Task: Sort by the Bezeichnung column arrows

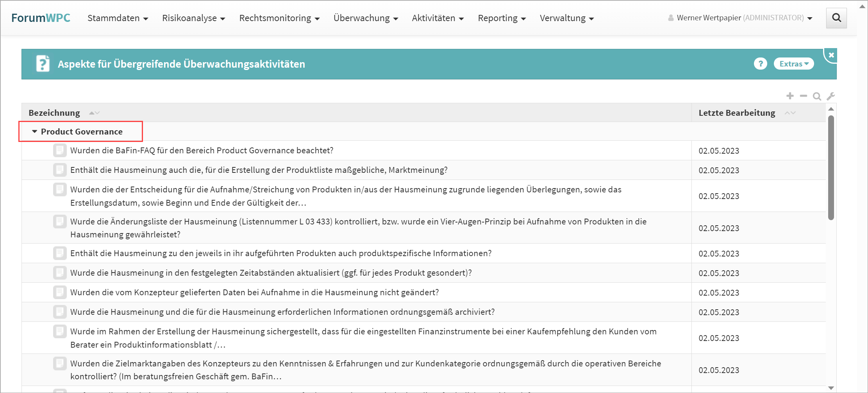Action: coord(94,113)
